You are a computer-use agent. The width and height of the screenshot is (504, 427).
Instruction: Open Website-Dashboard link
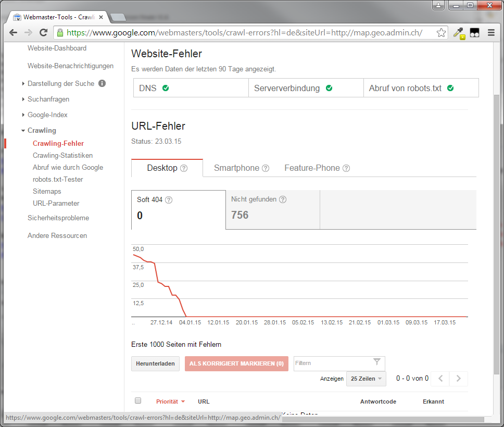(57, 48)
